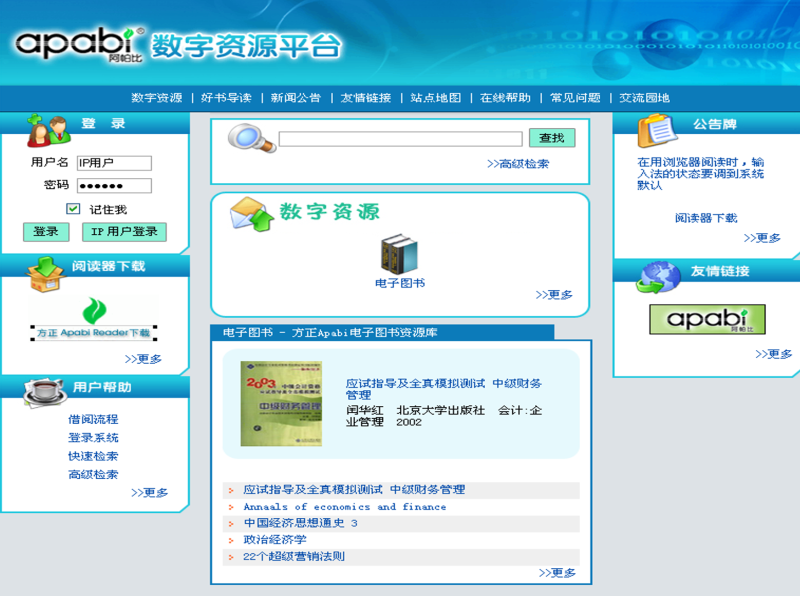This screenshot has height=596, width=800.
Task: Open the browser input method announcement
Action: click(x=701, y=174)
